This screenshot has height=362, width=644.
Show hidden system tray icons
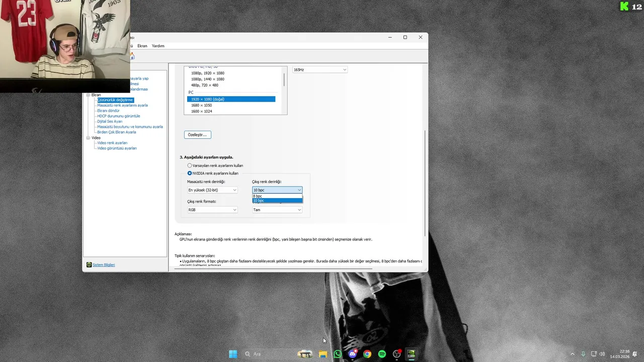(572, 354)
